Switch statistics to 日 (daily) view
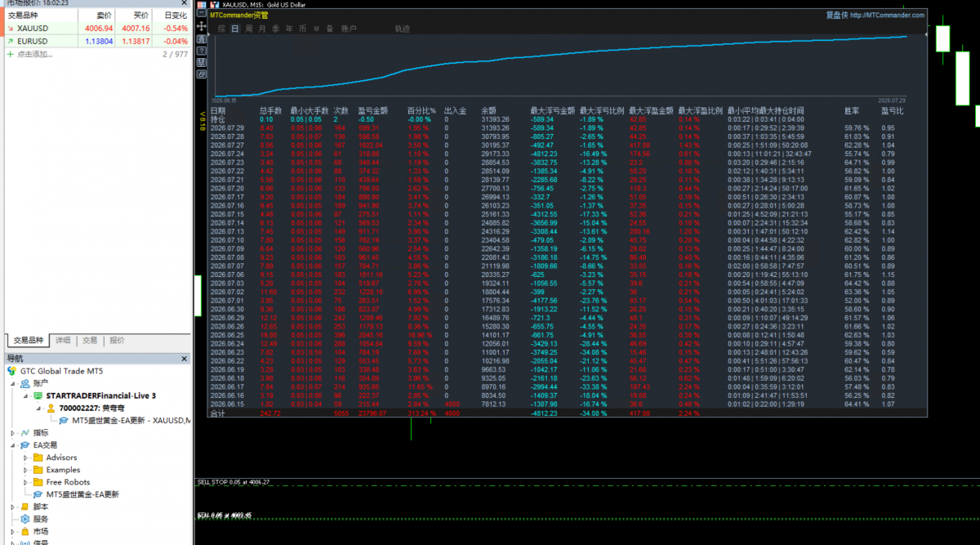Viewport: 980px width, 545px height. pyautogui.click(x=234, y=29)
